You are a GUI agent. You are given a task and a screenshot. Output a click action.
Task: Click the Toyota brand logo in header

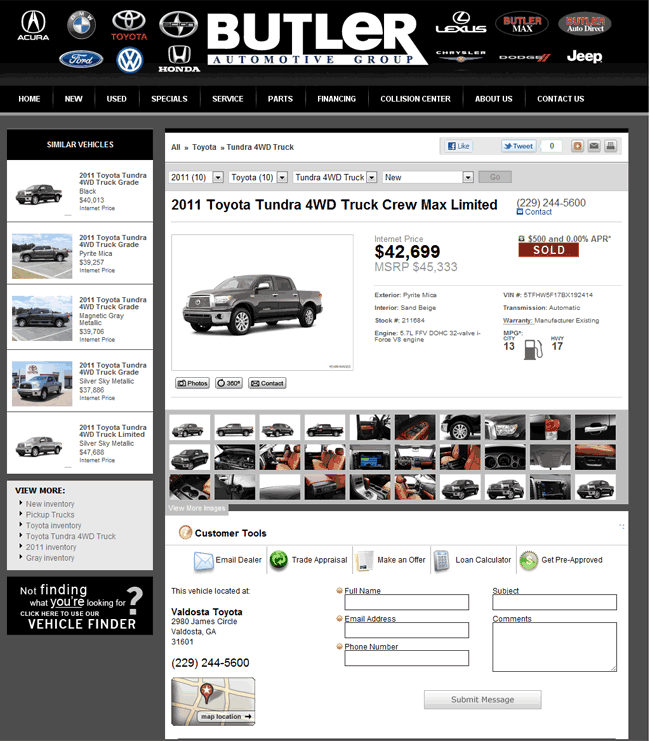pyautogui.click(x=129, y=25)
